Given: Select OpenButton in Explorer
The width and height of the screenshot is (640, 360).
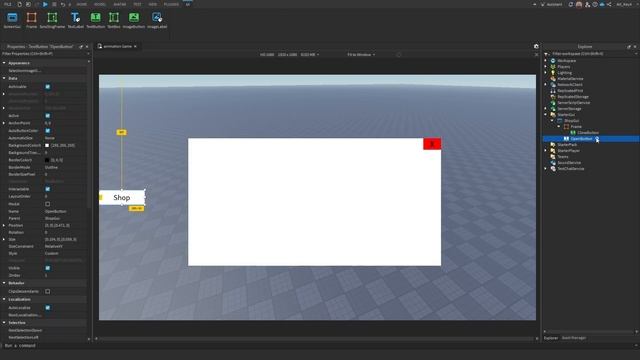Looking at the screenshot, I should pyautogui.click(x=581, y=139).
